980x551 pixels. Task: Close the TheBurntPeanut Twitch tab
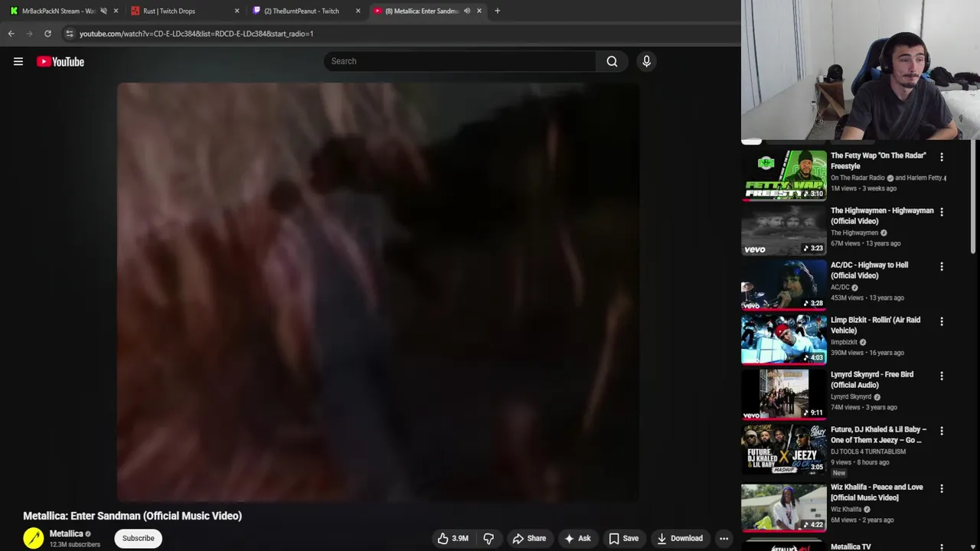click(x=358, y=11)
